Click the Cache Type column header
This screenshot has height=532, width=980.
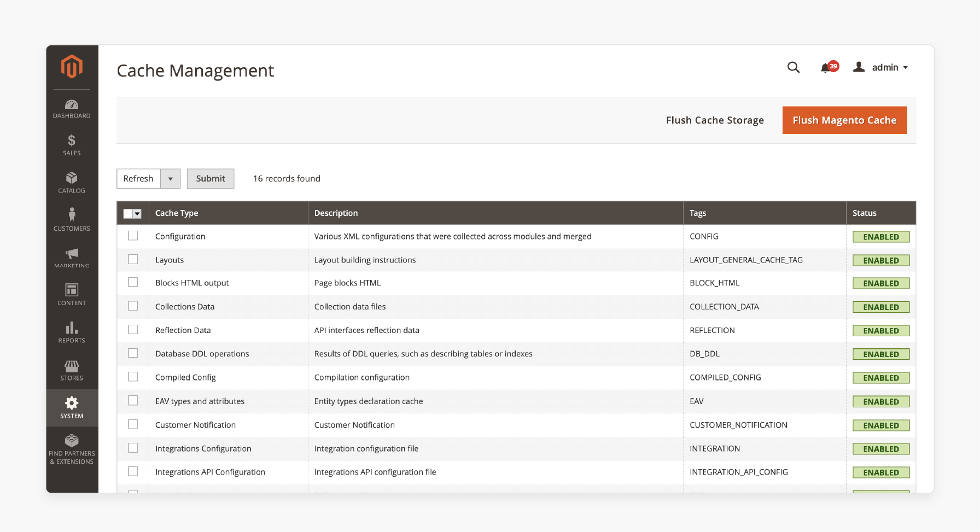click(228, 213)
